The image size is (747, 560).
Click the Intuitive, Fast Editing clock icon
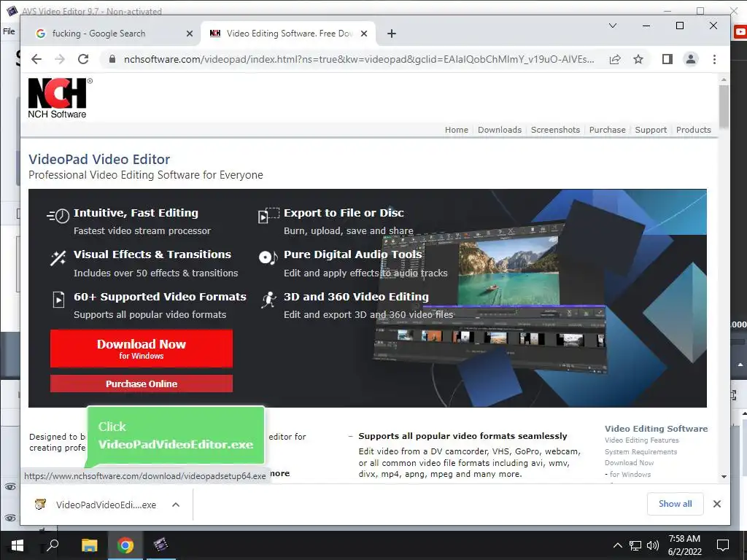pyautogui.click(x=58, y=216)
